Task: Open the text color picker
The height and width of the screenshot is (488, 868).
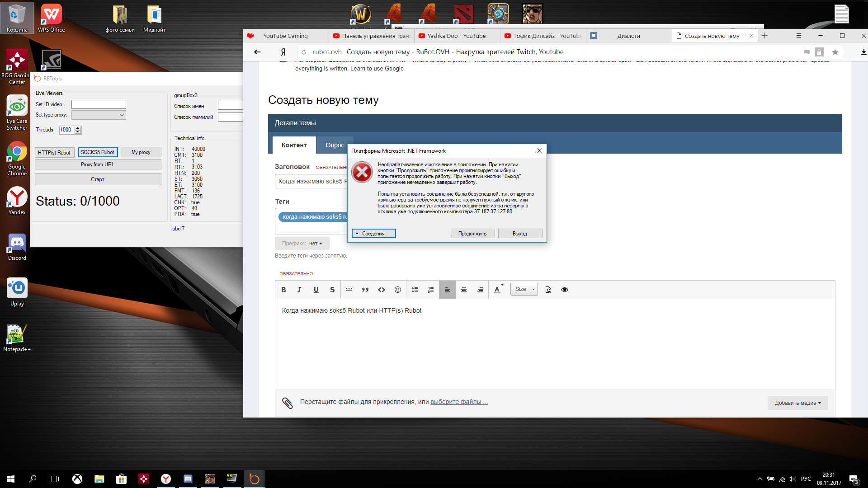Action: pos(498,290)
